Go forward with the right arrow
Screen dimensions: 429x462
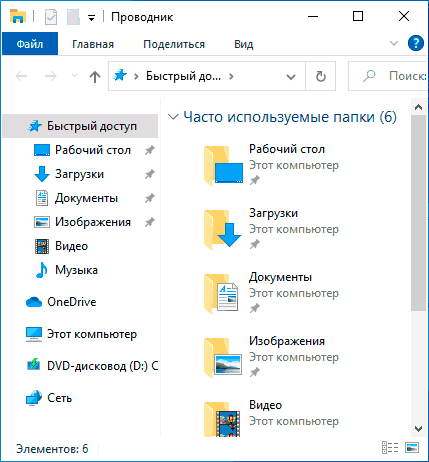[51, 76]
